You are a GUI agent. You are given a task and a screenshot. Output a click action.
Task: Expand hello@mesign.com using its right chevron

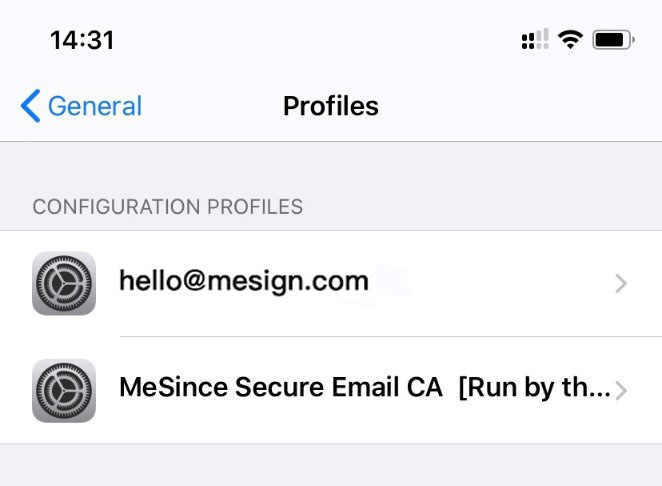coord(621,283)
